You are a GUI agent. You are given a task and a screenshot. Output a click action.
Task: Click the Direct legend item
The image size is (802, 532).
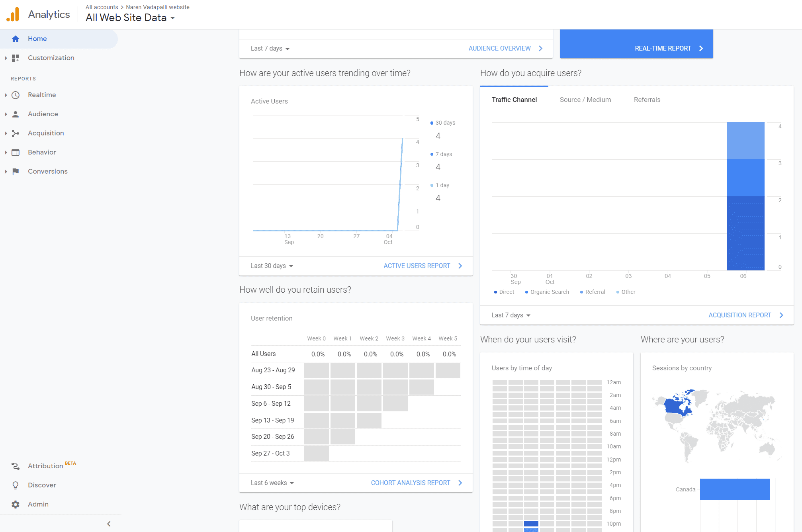[504, 292]
